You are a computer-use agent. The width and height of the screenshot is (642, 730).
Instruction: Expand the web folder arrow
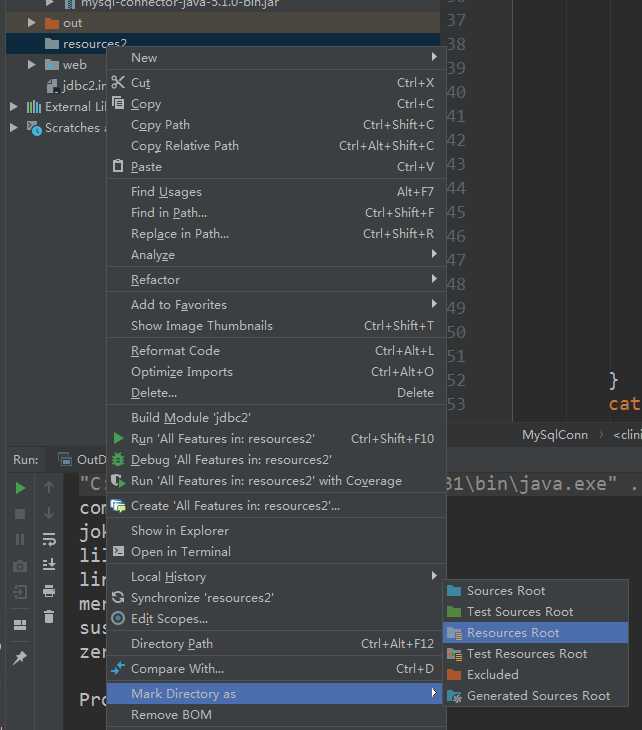tap(31, 64)
